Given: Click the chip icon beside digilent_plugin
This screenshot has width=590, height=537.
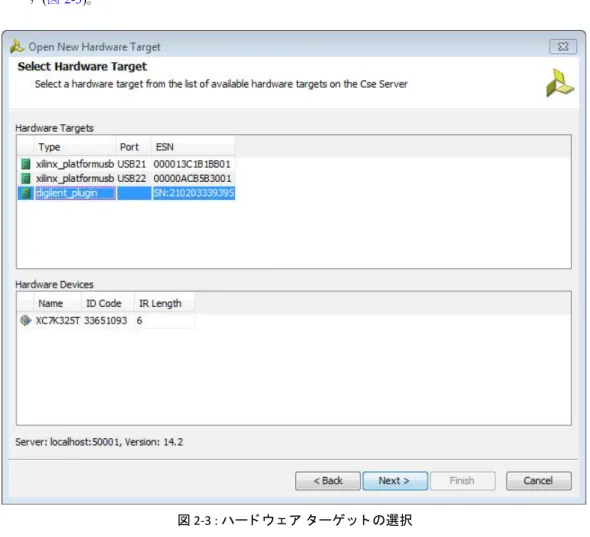Looking at the screenshot, I should (26, 194).
